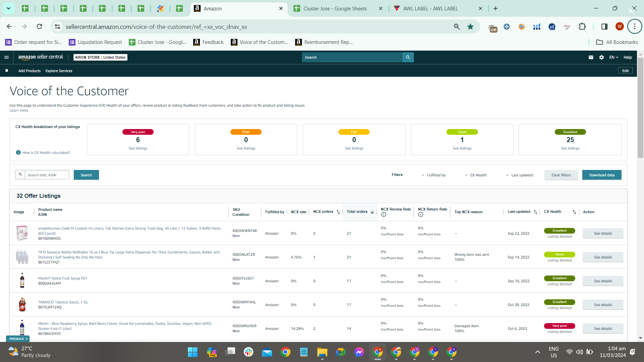This screenshot has width=644, height=362.
Task: Open Messenger from the taskbar
Action: tap(359, 352)
